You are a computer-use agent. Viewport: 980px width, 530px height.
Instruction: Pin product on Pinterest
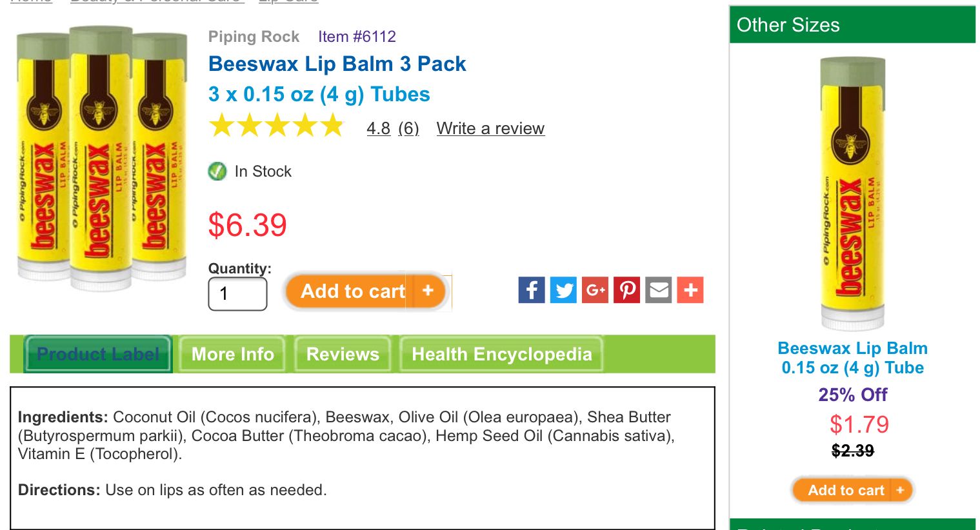626,290
